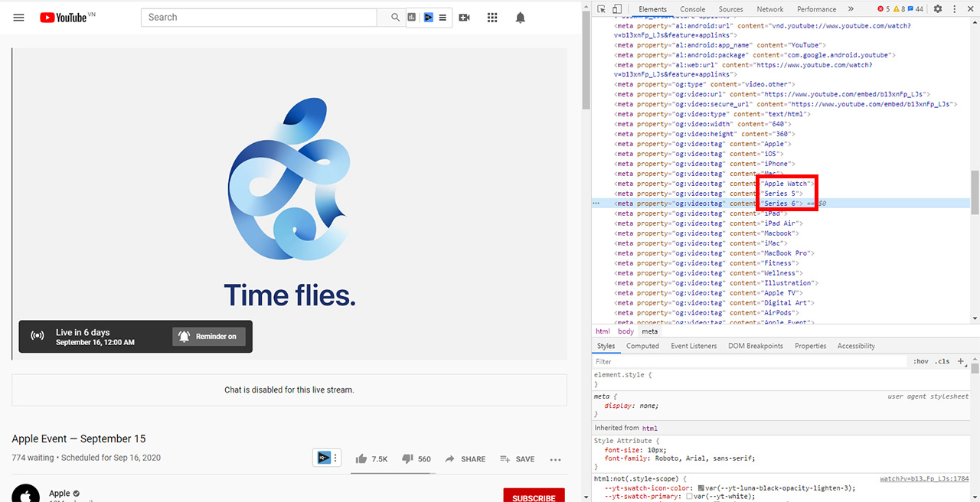Open the vidIQ three-dot dropdown
Image resolution: width=980 pixels, height=502 pixels.
(335, 458)
